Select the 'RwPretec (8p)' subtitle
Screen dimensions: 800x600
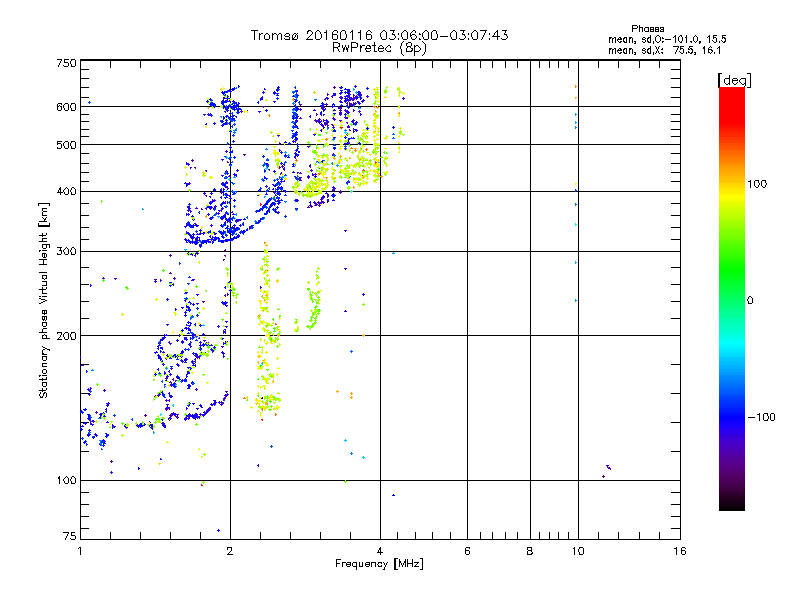click(x=379, y=48)
